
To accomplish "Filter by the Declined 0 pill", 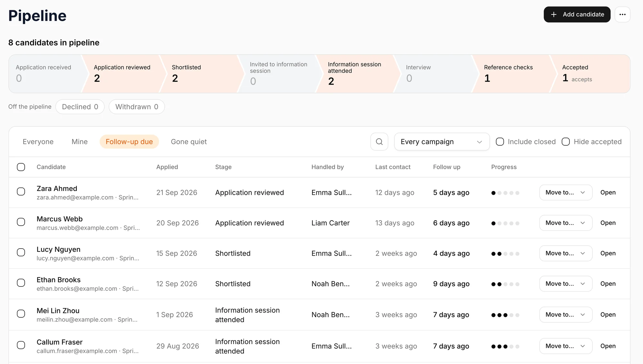I will pyautogui.click(x=80, y=107).
